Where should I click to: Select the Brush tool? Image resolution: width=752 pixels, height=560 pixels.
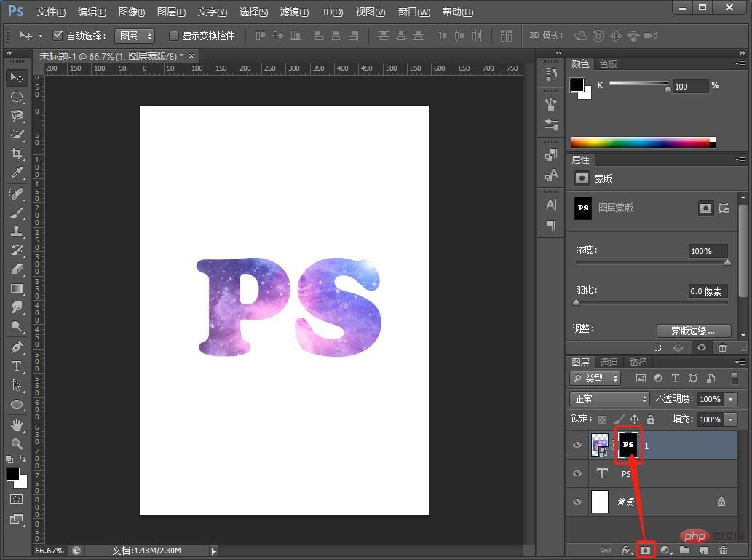tap(17, 213)
